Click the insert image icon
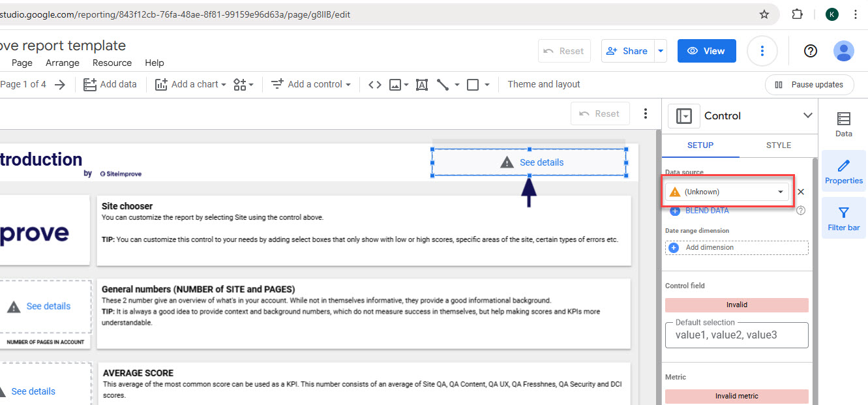Image resolution: width=868 pixels, height=405 pixels. click(x=395, y=84)
